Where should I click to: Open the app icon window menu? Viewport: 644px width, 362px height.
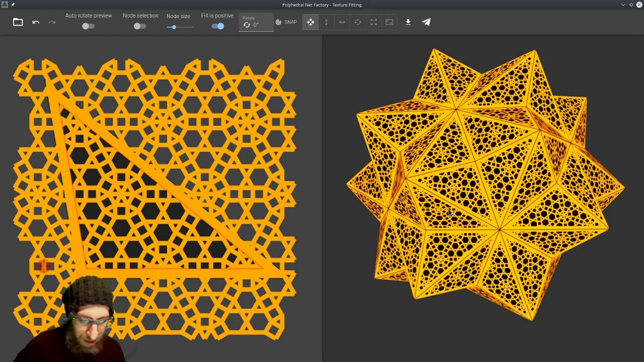pyautogui.click(x=5, y=5)
